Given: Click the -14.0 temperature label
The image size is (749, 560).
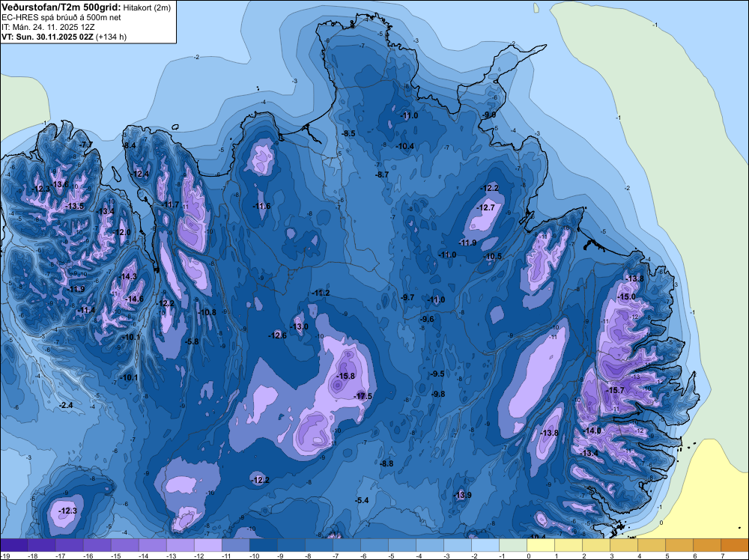Looking at the screenshot, I should point(592,430).
